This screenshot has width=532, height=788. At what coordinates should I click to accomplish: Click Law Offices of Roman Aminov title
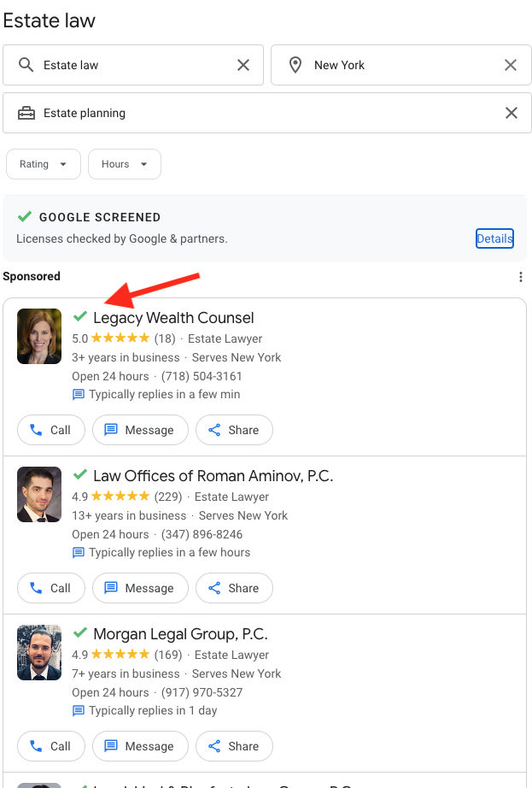tap(213, 476)
